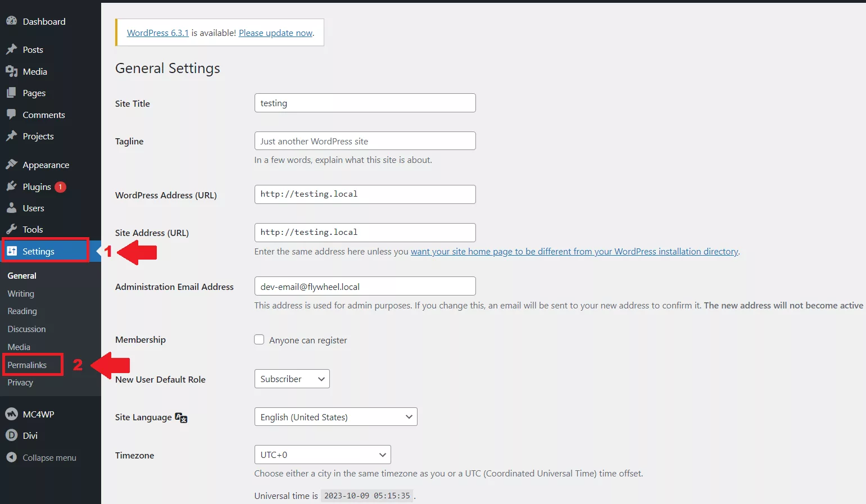
Task: Click the Projects pin icon
Action: (11, 136)
